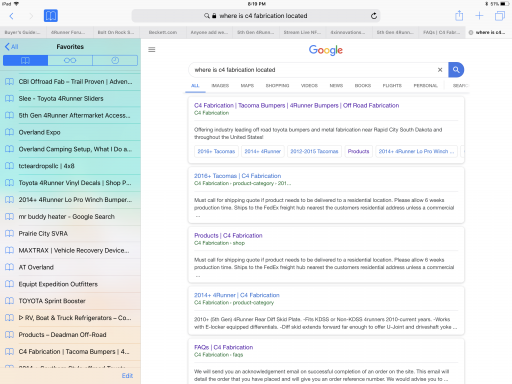Open the 2014+ 4Runner Lo Pro Winch bookmark
Image resolution: width=512 pixels, height=384 pixels.
(x=70, y=200)
